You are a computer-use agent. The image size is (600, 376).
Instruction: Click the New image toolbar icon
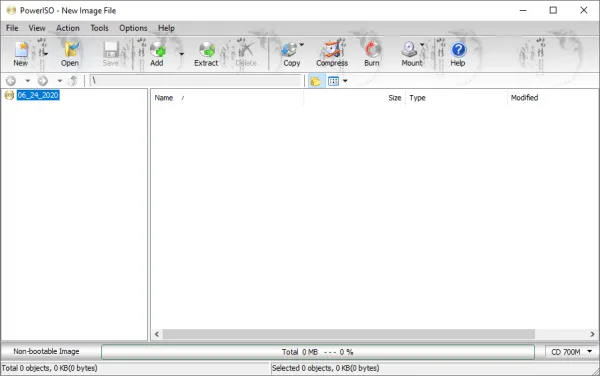[x=21, y=50]
